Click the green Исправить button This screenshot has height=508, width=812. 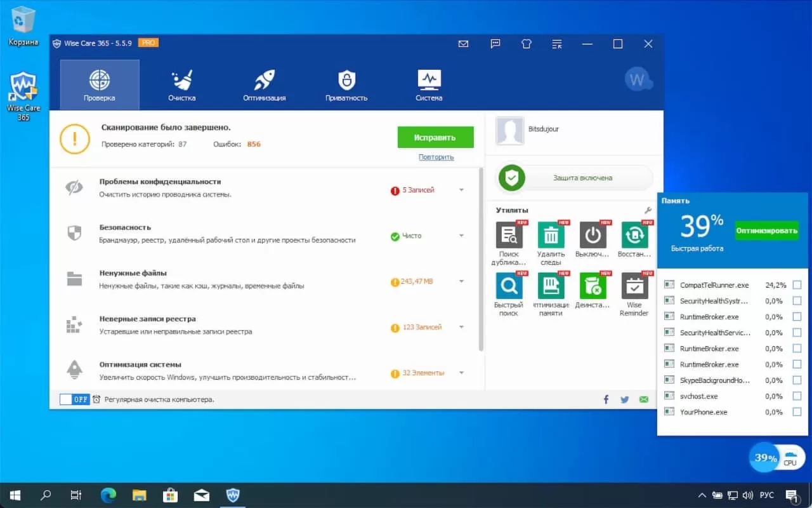(x=435, y=137)
